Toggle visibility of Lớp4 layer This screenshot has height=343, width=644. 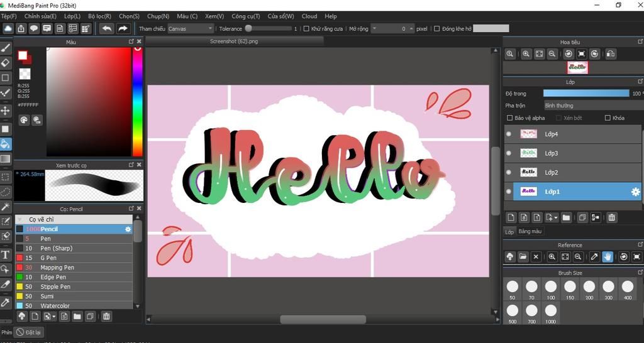click(x=509, y=134)
